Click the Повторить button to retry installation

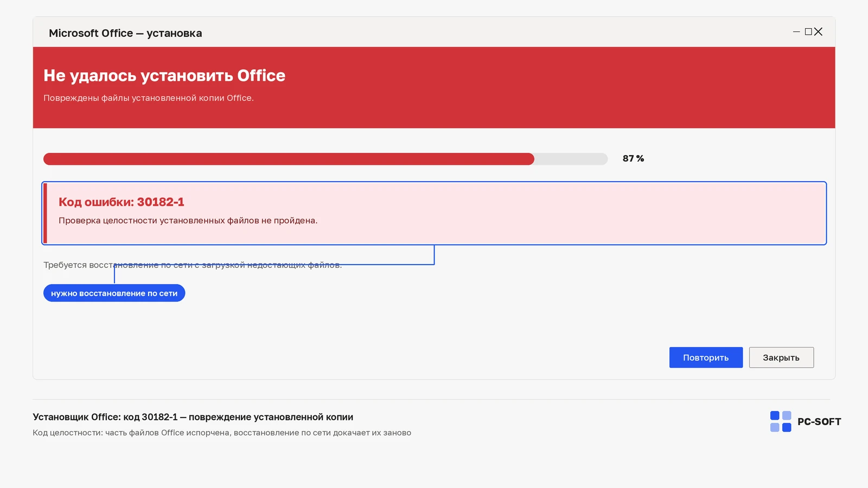[706, 357]
